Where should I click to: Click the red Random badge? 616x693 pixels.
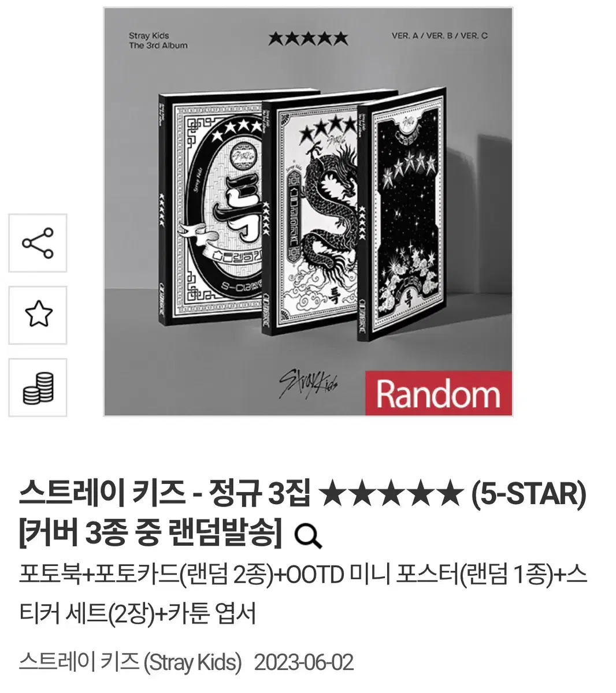[439, 394]
